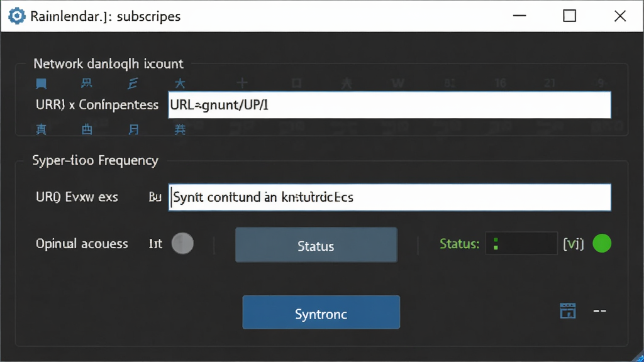Click the "Opinual acouess" label

click(82, 244)
